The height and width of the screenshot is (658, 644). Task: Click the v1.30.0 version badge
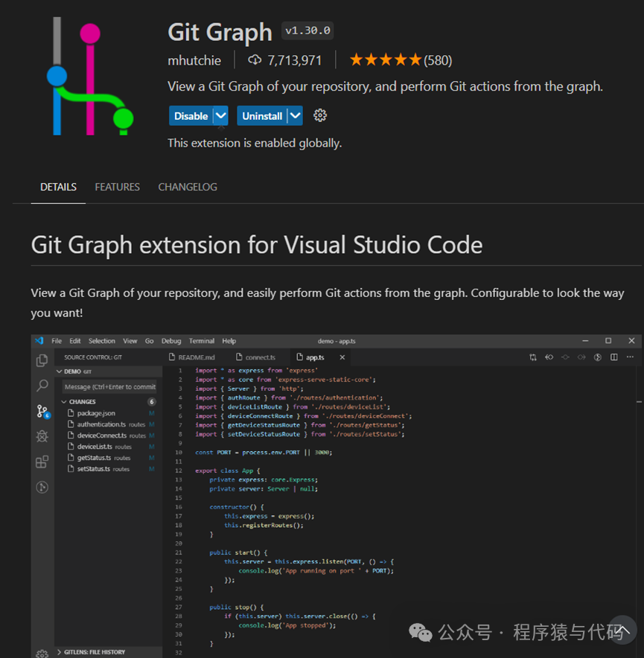[x=307, y=31]
